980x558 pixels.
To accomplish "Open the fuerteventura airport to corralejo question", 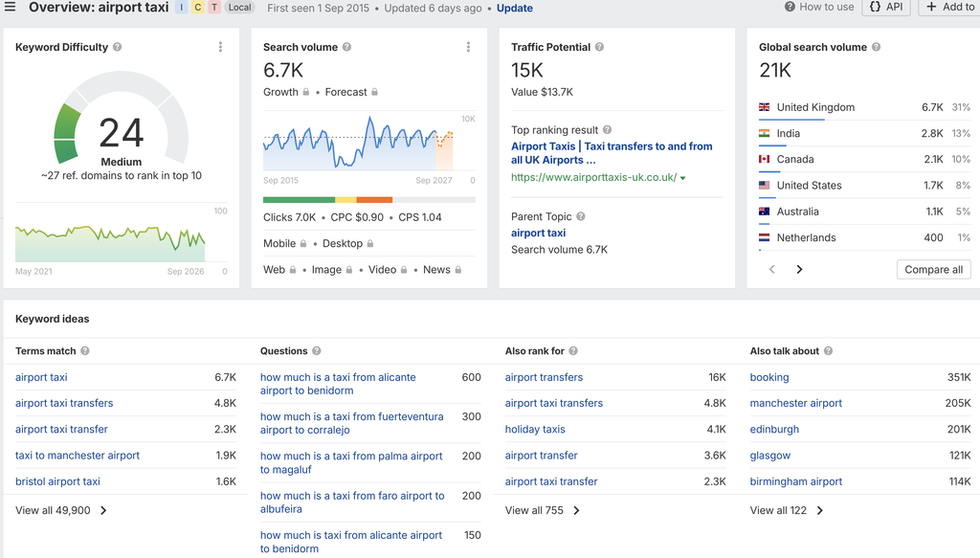I will (352, 423).
